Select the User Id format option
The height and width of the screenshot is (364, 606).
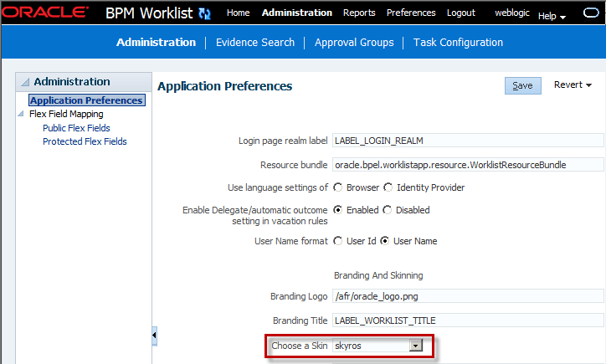[338, 241]
